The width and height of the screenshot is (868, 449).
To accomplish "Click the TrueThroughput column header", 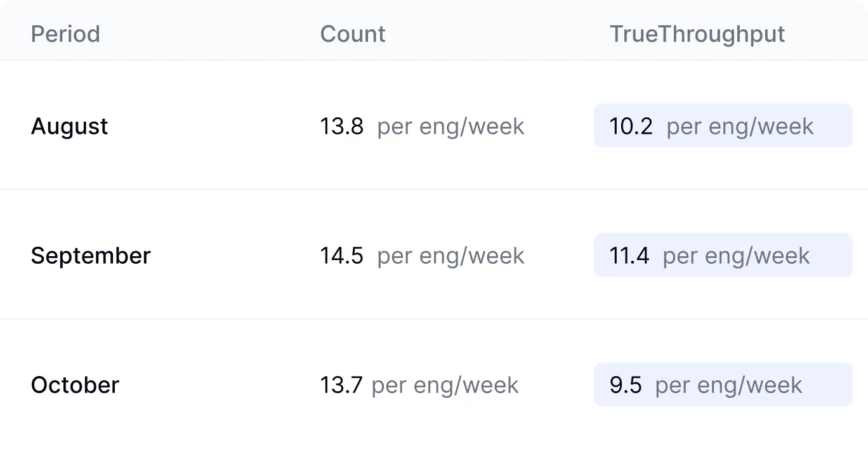I will click(x=697, y=34).
